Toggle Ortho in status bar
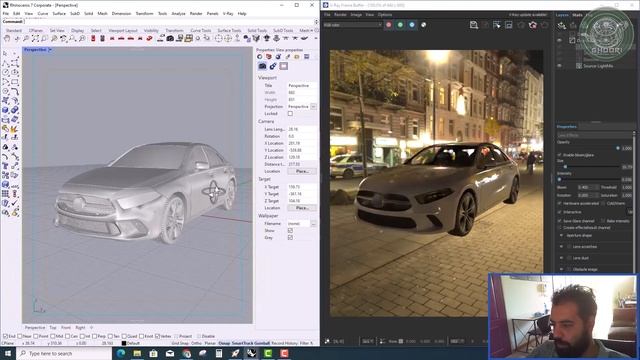This screenshot has height=360, width=640. coord(196,343)
